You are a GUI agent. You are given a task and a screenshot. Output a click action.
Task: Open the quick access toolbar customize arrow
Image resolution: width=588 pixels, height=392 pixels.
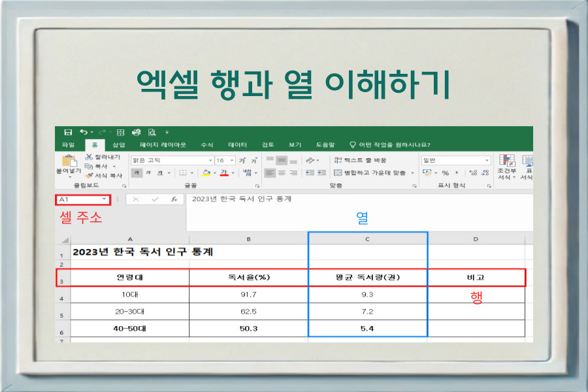click(x=167, y=133)
